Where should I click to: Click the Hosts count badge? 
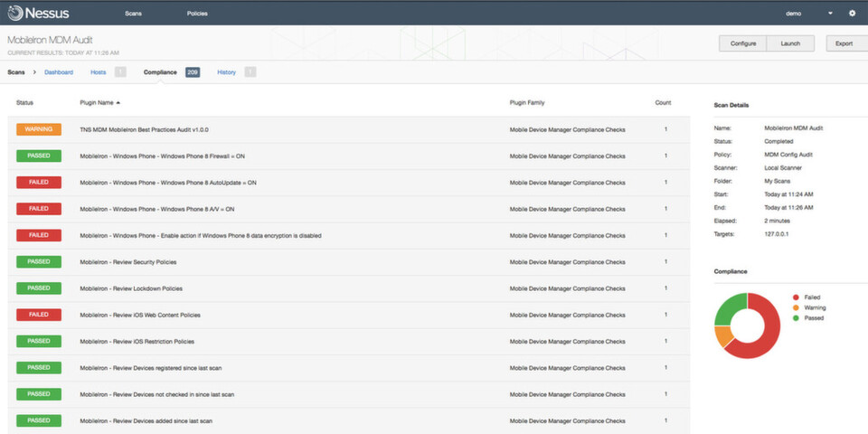pyautogui.click(x=120, y=72)
